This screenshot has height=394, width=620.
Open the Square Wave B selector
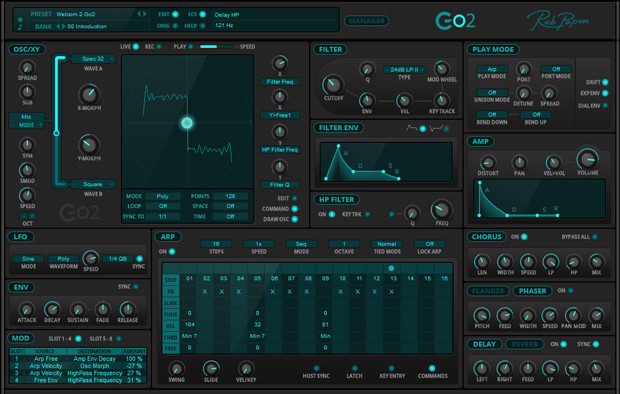pyautogui.click(x=93, y=184)
